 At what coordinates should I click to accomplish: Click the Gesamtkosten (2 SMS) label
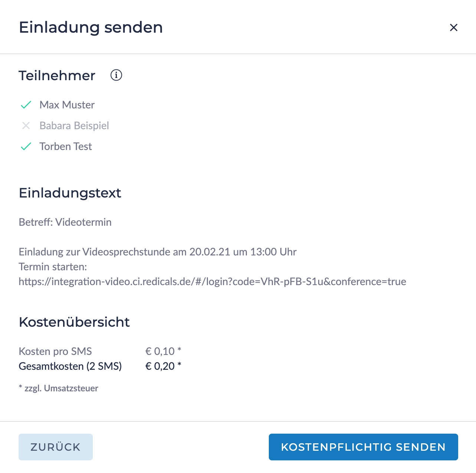(70, 366)
